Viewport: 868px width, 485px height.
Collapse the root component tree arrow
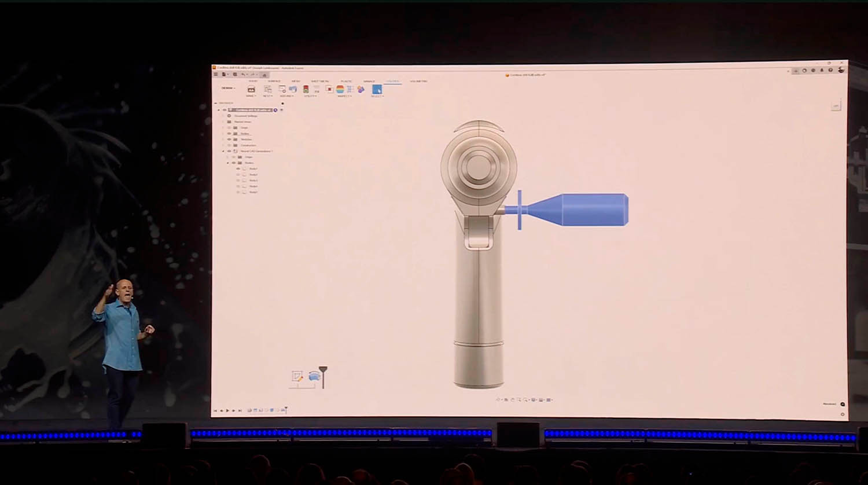219,110
